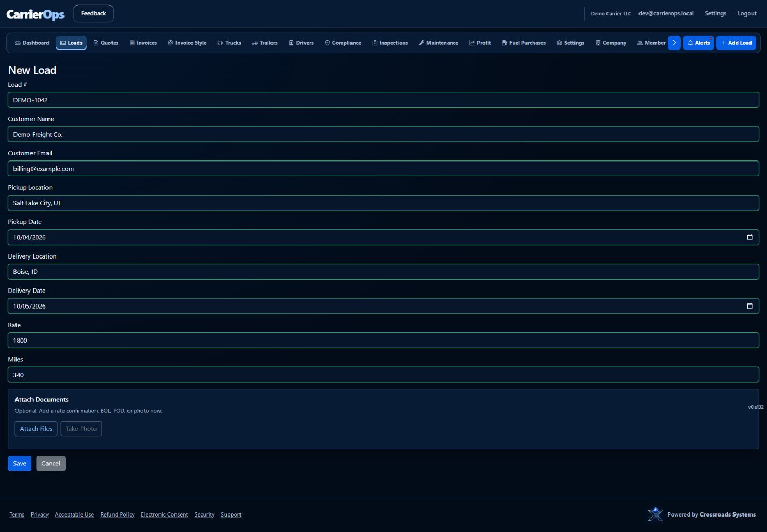Click Attach Files button

36,429
